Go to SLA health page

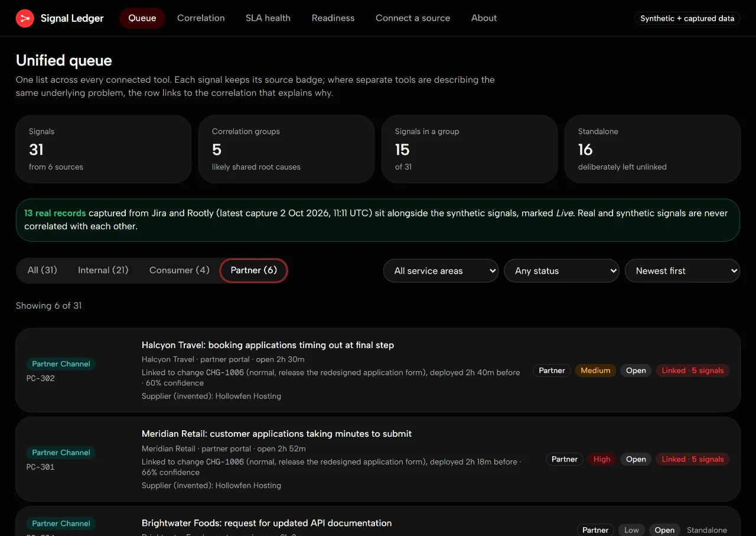268,18
